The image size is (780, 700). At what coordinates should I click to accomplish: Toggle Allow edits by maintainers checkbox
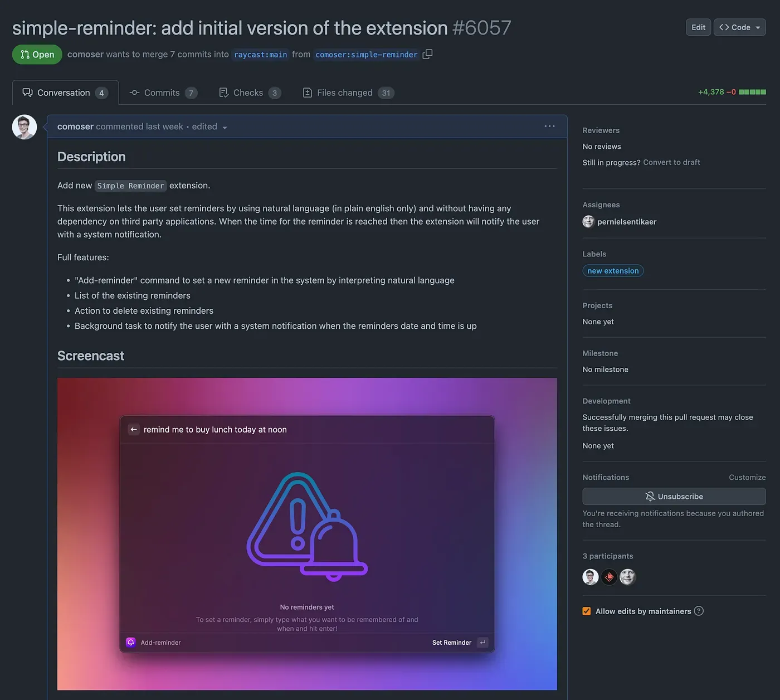pyautogui.click(x=587, y=611)
